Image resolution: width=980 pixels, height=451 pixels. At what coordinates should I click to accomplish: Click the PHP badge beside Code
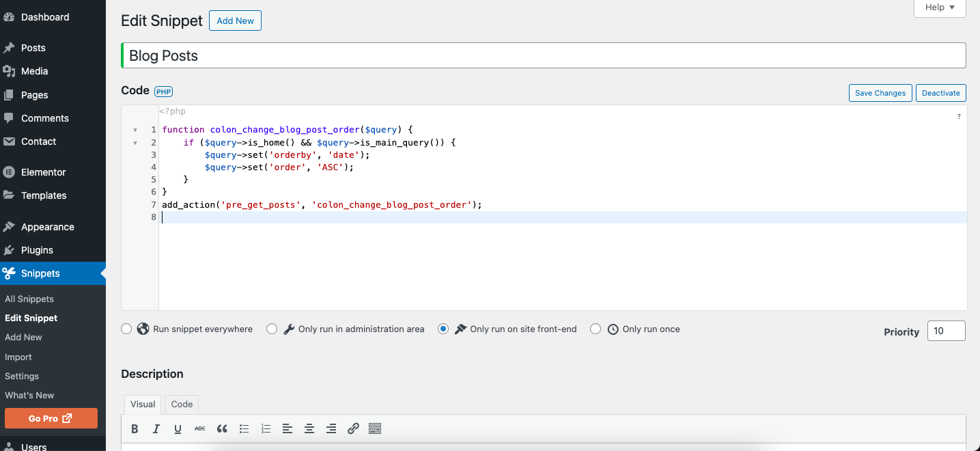pyautogui.click(x=163, y=91)
